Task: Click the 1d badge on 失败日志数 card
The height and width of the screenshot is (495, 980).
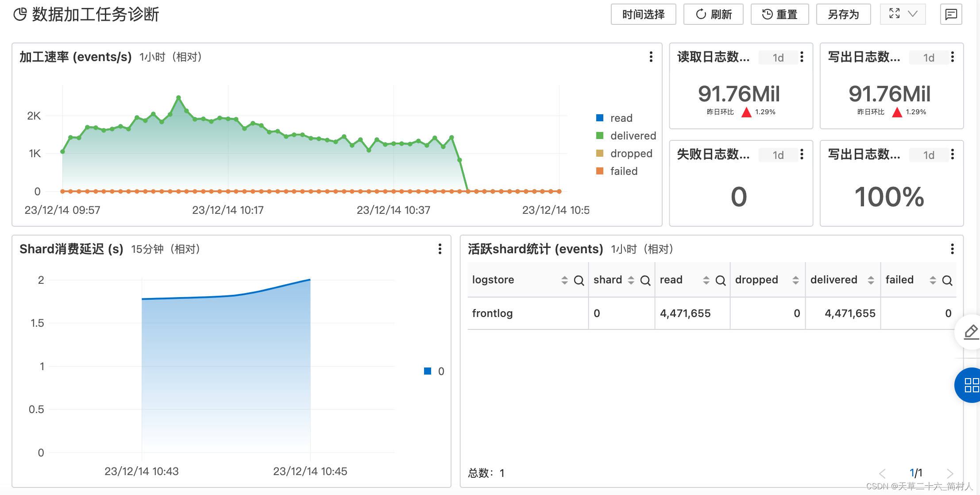Action: [778, 155]
